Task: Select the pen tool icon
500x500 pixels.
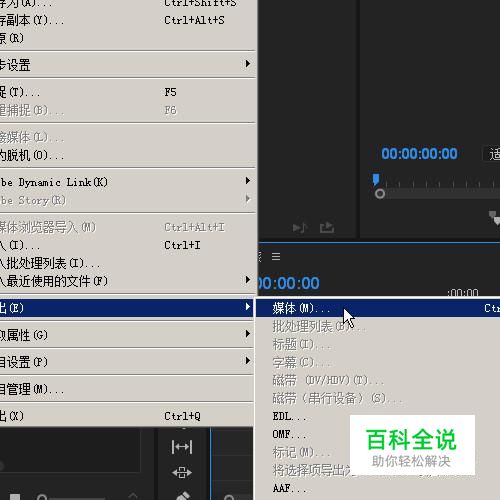Action: (x=182, y=496)
